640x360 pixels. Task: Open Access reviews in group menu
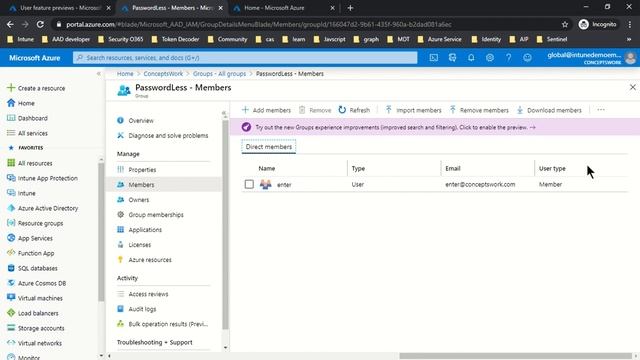[148, 294]
